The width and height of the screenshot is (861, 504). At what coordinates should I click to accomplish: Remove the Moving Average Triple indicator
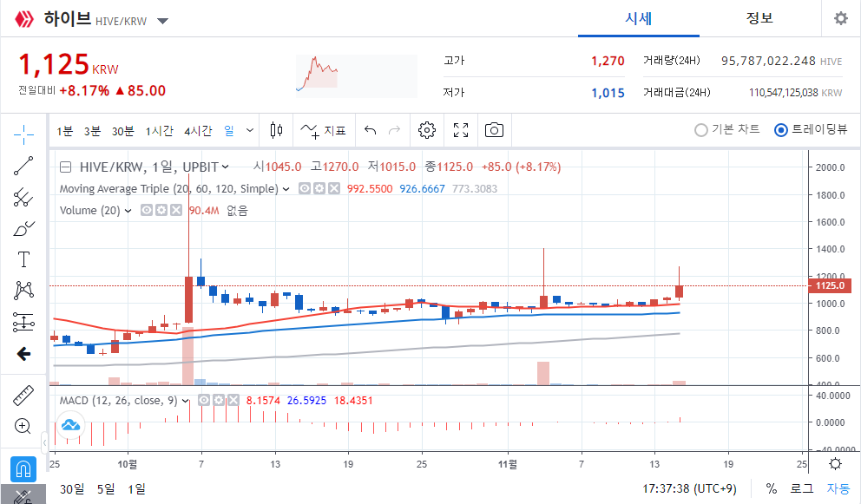(334, 188)
